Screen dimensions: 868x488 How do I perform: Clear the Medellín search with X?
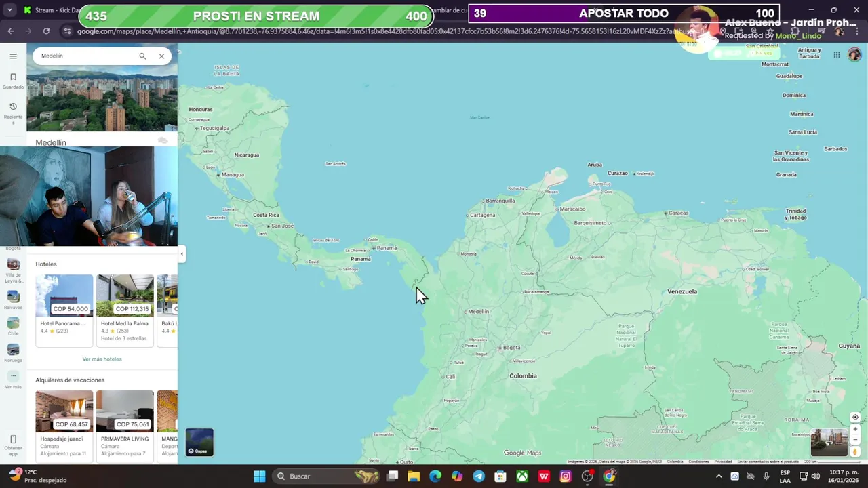pos(161,56)
